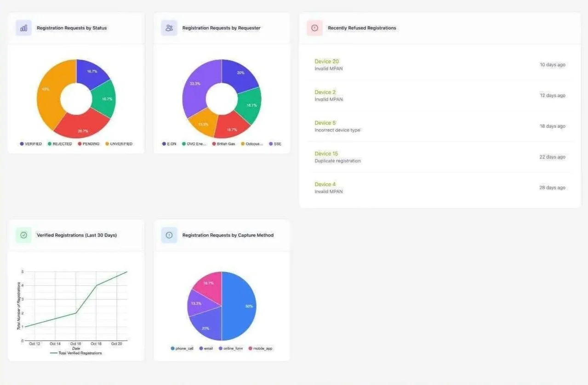Click the bar chart icon beside Requests by Status
Viewport: 588px width, 385px height.
23,28
